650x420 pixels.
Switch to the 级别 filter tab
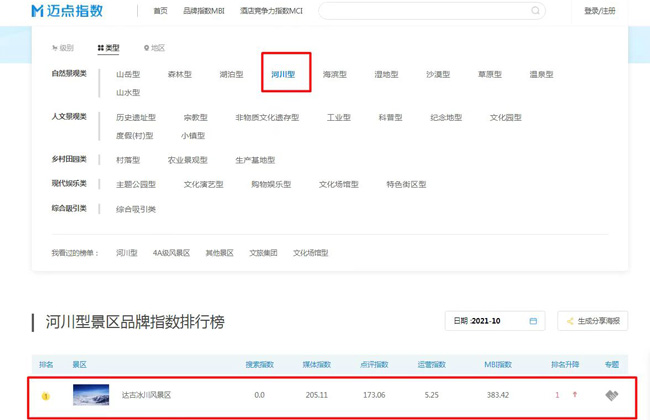[x=63, y=48]
